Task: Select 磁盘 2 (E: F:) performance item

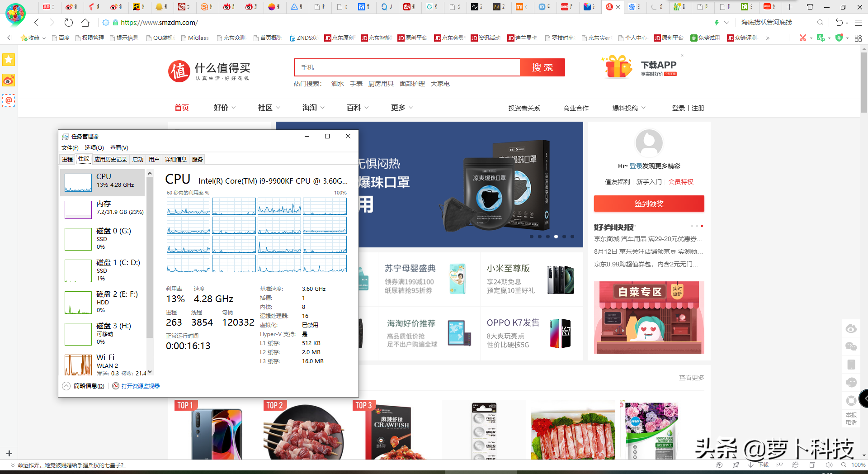Action: pos(104,302)
